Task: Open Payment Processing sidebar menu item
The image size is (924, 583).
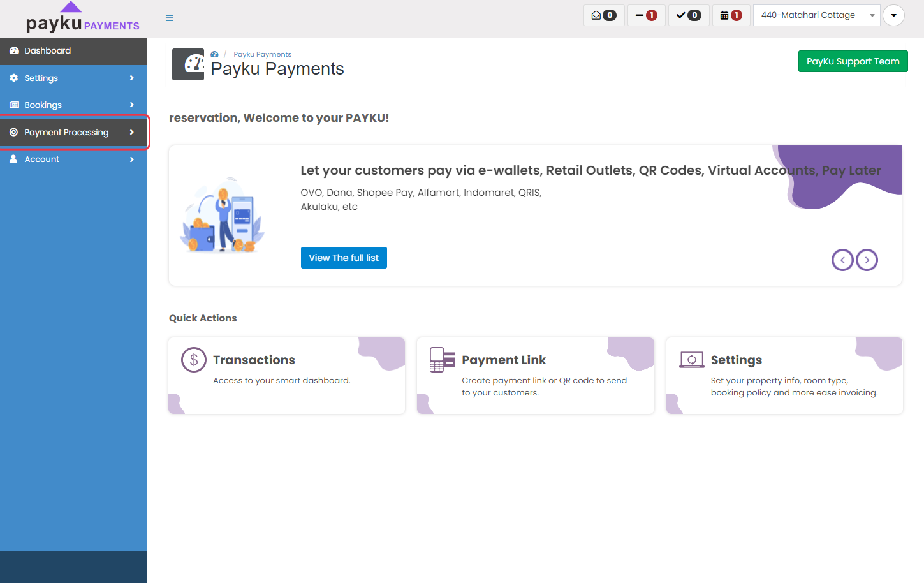Action: 73,132
